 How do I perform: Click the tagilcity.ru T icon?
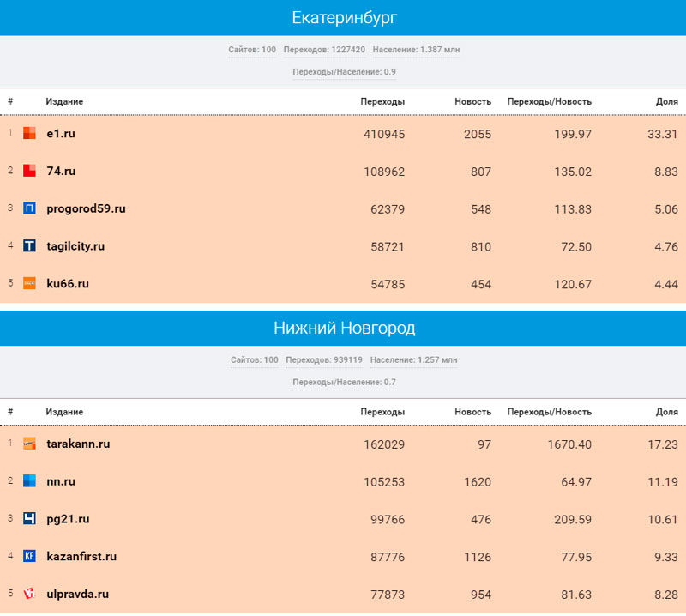(x=29, y=246)
